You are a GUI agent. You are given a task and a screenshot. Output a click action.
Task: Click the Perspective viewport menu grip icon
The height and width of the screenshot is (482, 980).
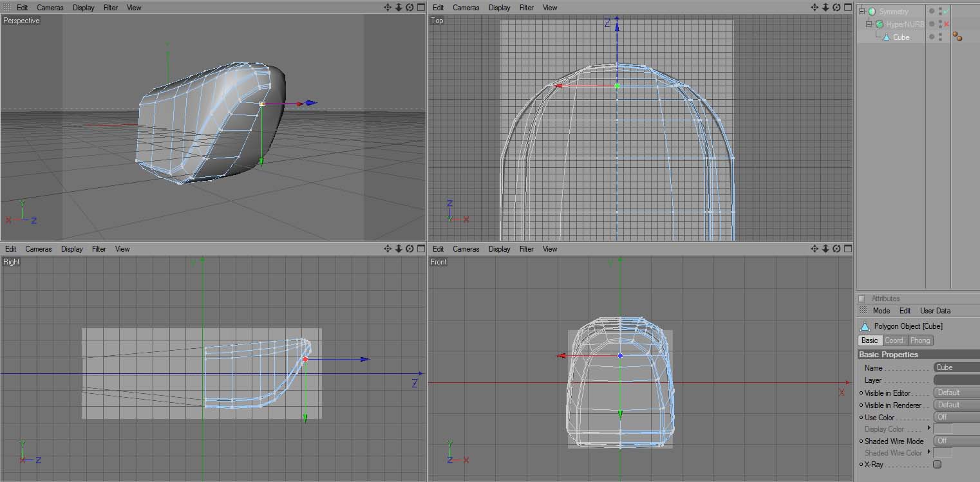point(7,7)
